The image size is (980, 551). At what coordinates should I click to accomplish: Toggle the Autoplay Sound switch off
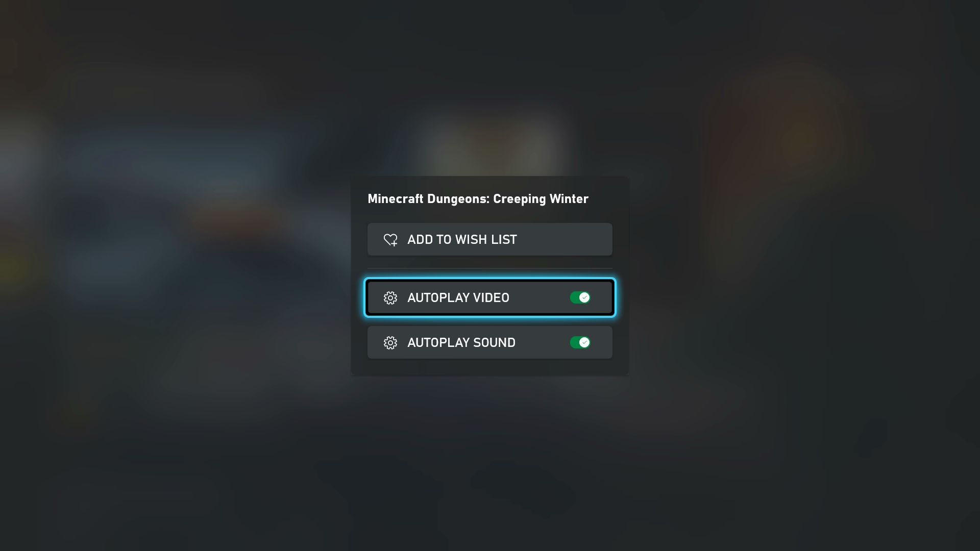(x=580, y=342)
